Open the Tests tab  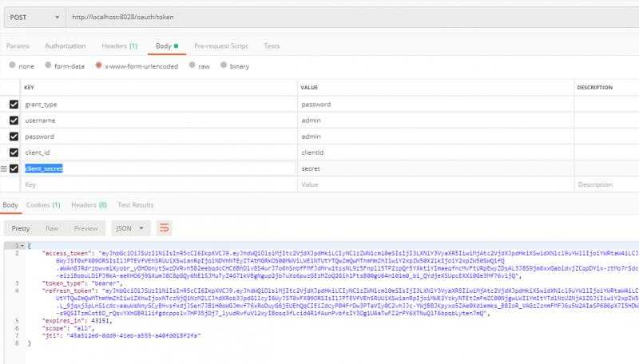(x=272, y=46)
